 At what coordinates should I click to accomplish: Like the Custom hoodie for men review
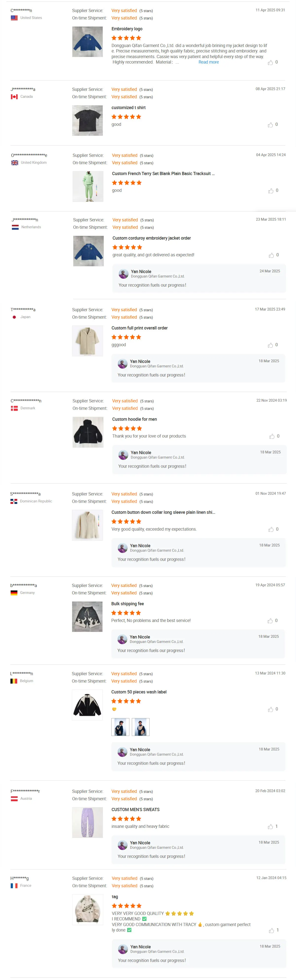[x=272, y=436]
